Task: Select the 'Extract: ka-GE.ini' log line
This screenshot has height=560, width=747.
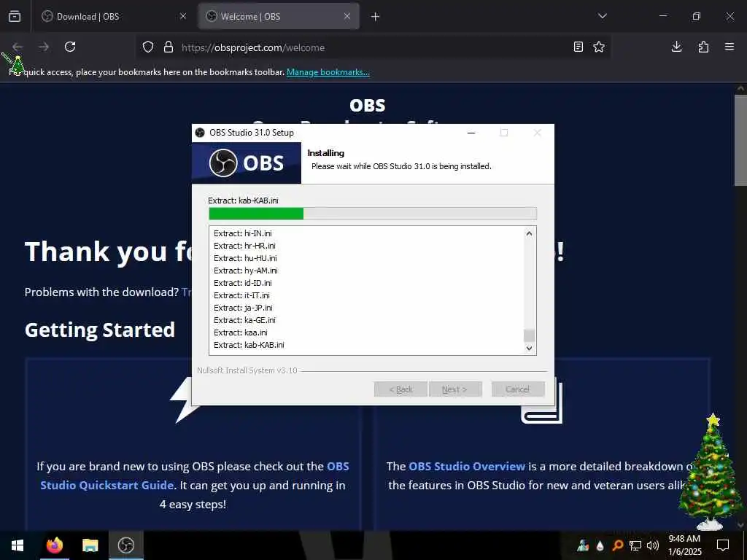Action: (x=244, y=320)
